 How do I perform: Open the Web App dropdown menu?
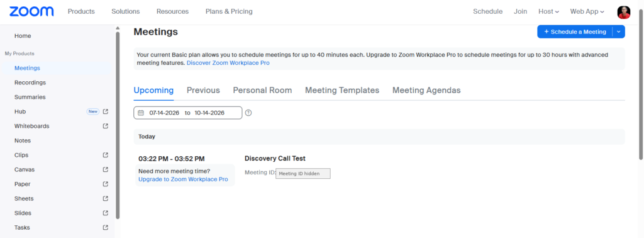pyautogui.click(x=587, y=11)
